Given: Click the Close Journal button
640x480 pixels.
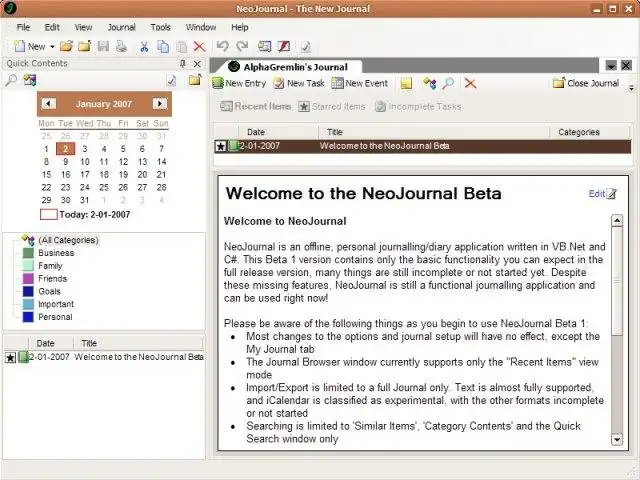Looking at the screenshot, I should tap(586, 83).
